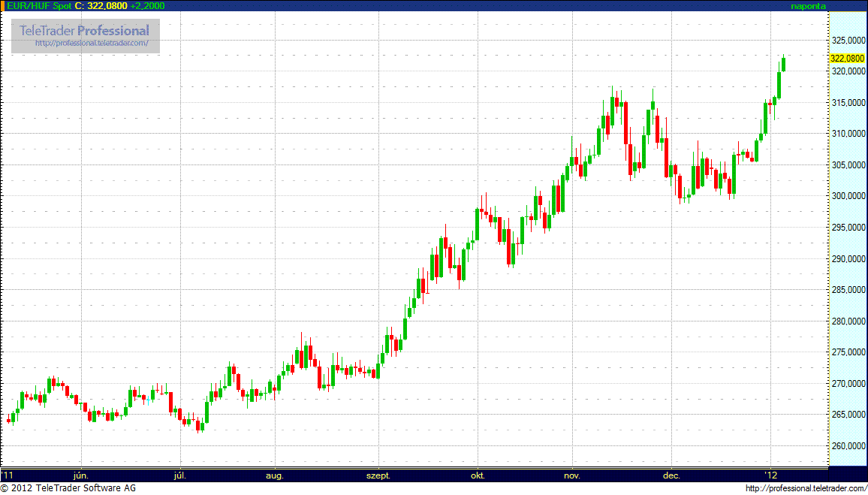This screenshot has height=495, width=868.
Task: Click the júl. month label on time axis
Action: point(179,475)
